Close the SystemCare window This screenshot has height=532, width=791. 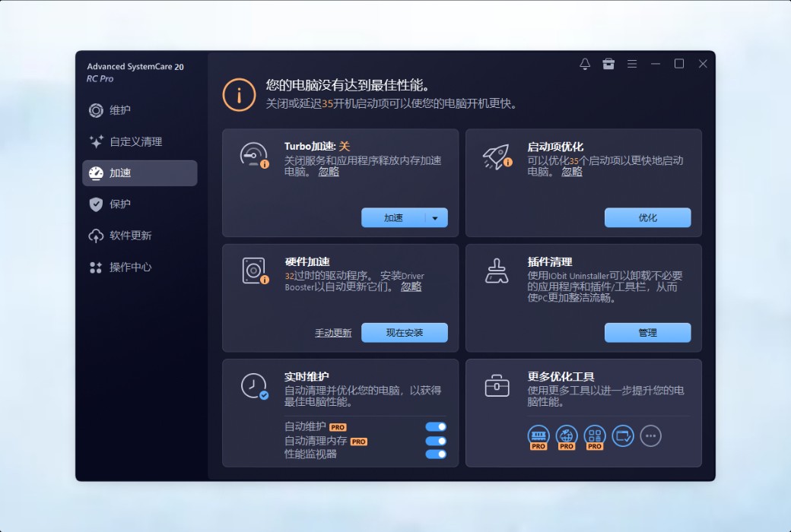[703, 64]
